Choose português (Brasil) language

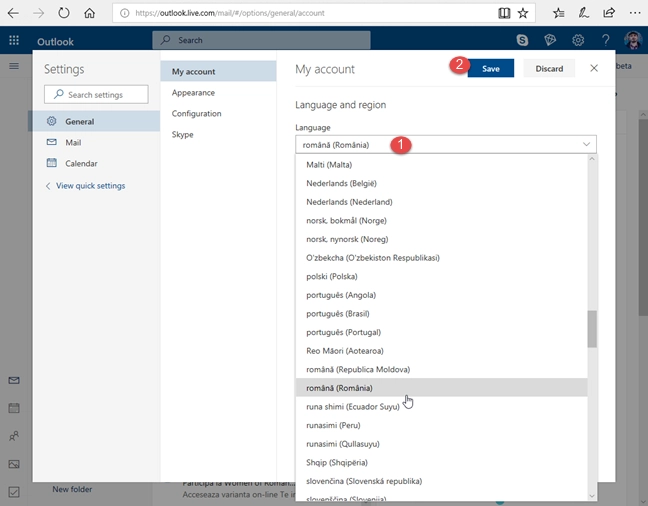(441, 313)
